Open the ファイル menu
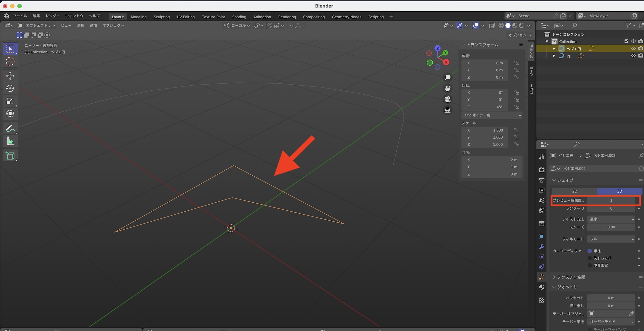Screen dimensions: 644x331 coord(20,16)
